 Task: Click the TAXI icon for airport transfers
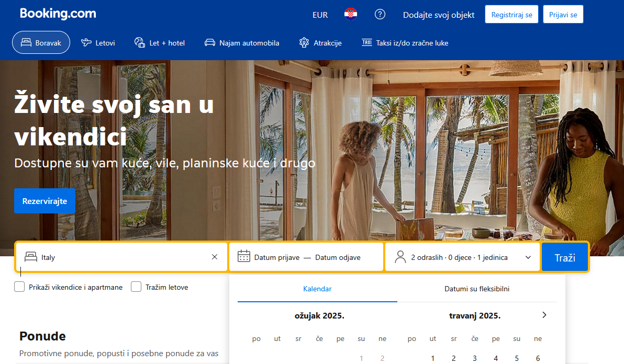367,42
